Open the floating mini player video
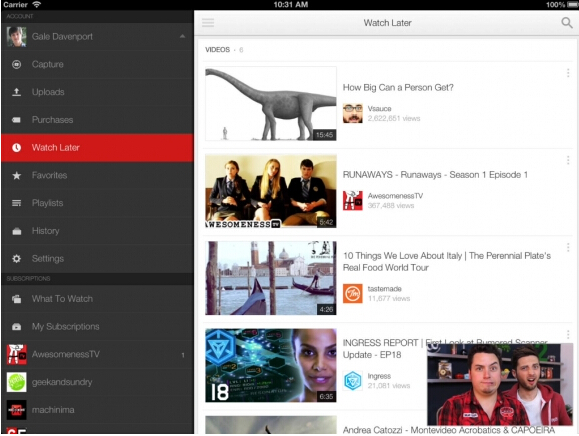 [500, 384]
